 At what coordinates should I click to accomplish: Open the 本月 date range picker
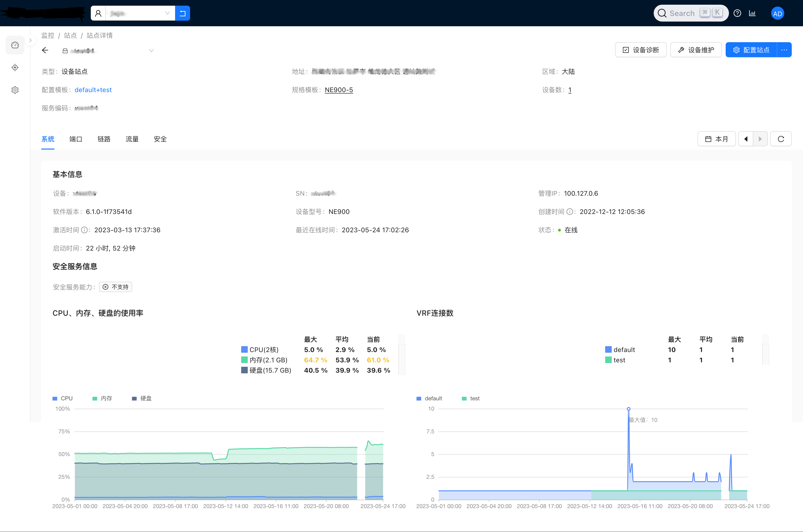[x=717, y=139]
